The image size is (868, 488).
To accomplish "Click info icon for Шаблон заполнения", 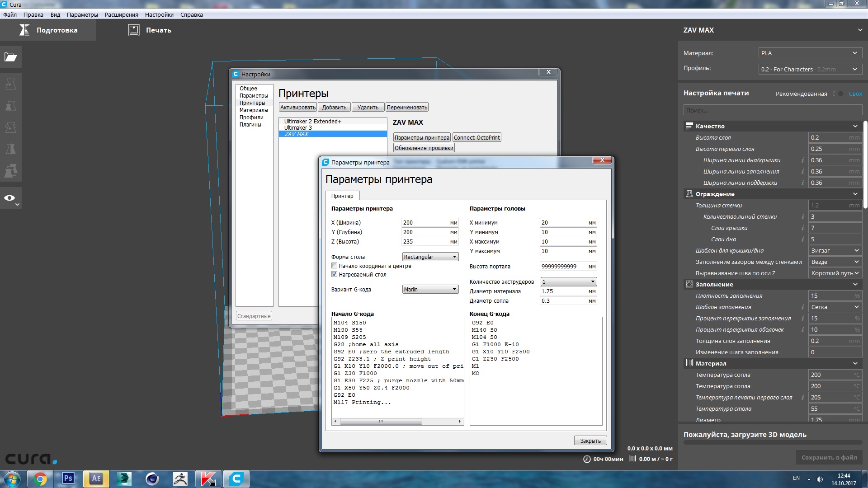I will pyautogui.click(x=803, y=307).
